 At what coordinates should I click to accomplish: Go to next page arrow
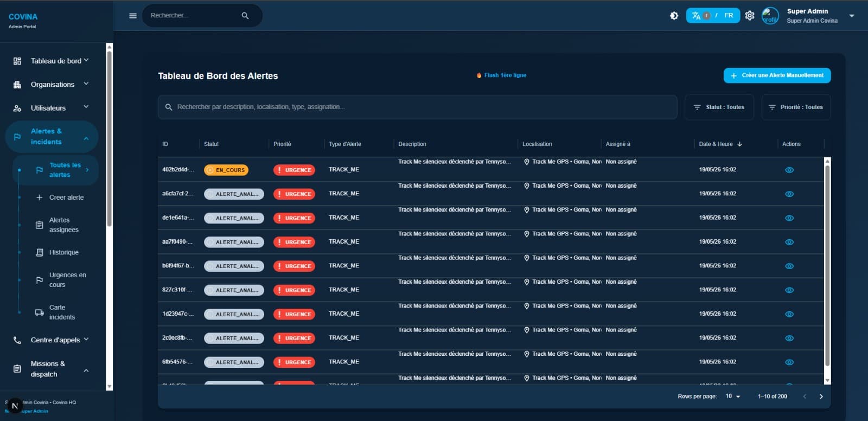coord(821,397)
